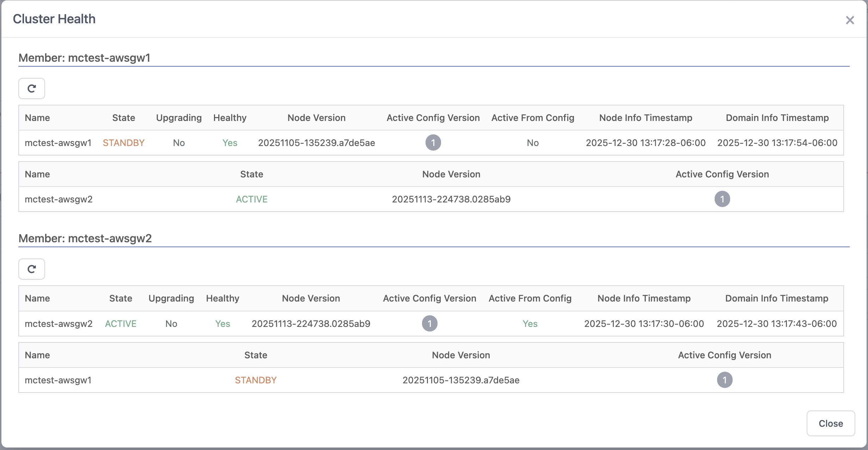Click the Node Version column header
The image size is (868, 450).
[x=316, y=117]
